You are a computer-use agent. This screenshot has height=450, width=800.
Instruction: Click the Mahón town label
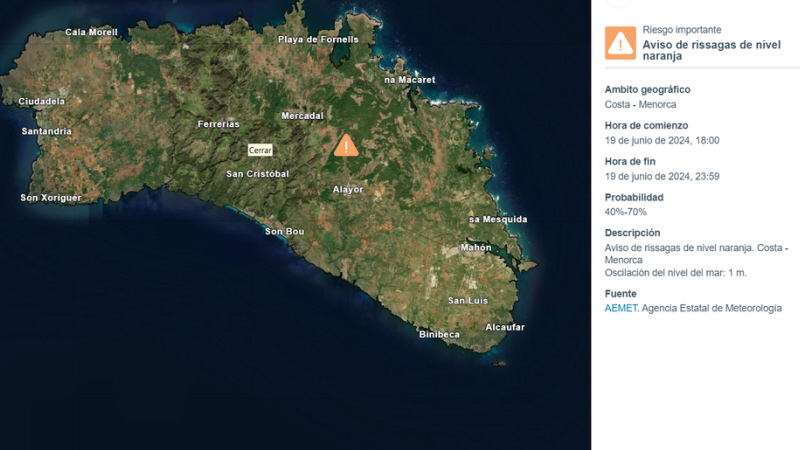(476, 247)
